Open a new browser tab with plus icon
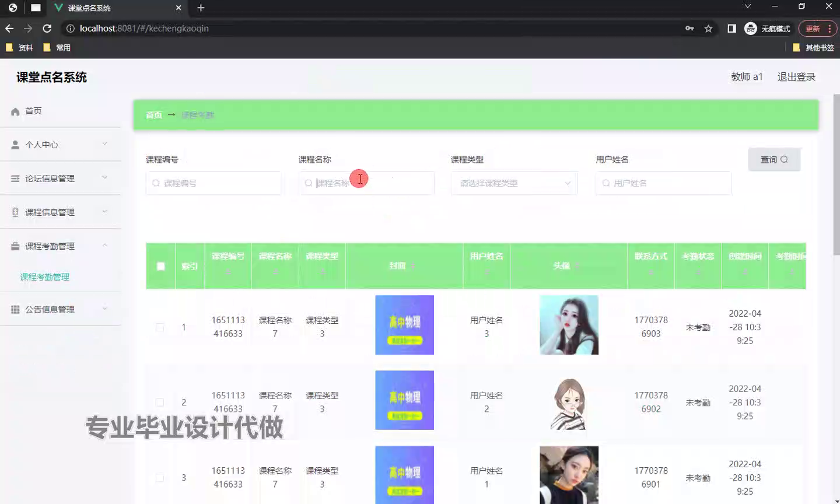 click(x=201, y=8)
